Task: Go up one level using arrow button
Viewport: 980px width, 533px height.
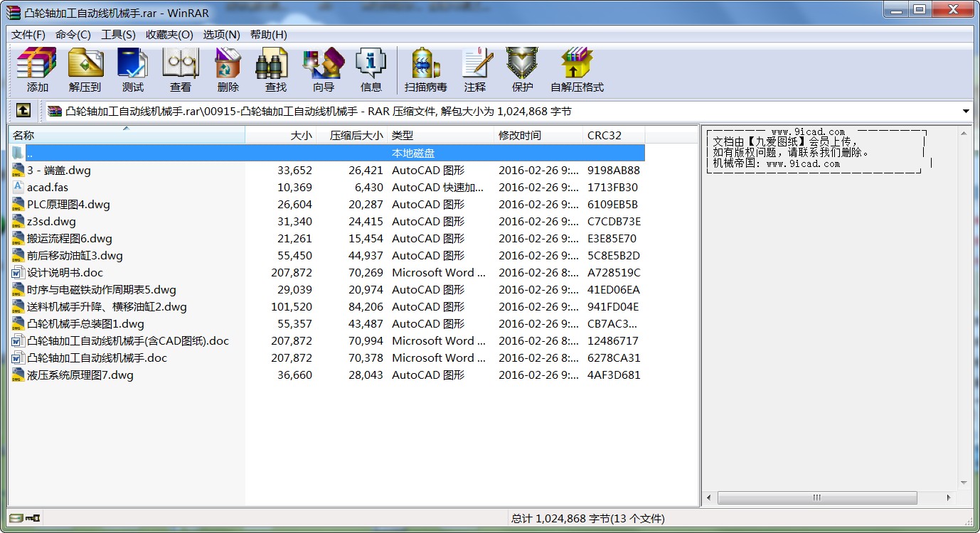Action: tap(23, 111)
